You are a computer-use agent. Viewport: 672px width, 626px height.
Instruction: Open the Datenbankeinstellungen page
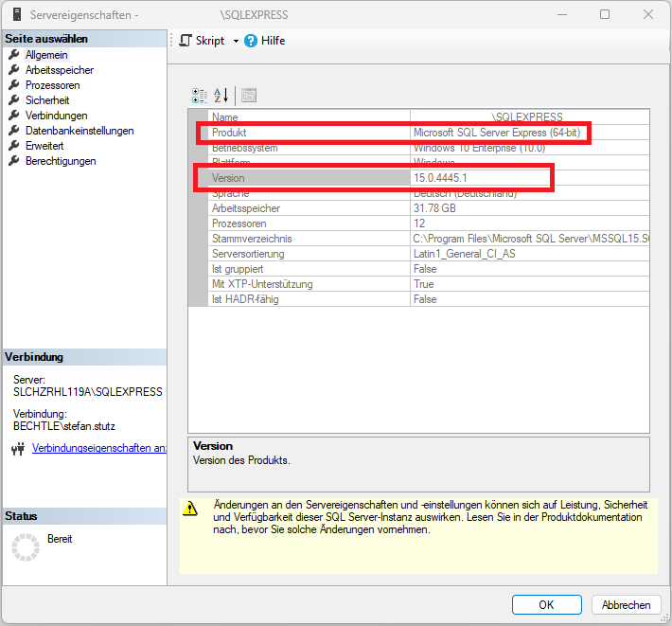(80, 131)
